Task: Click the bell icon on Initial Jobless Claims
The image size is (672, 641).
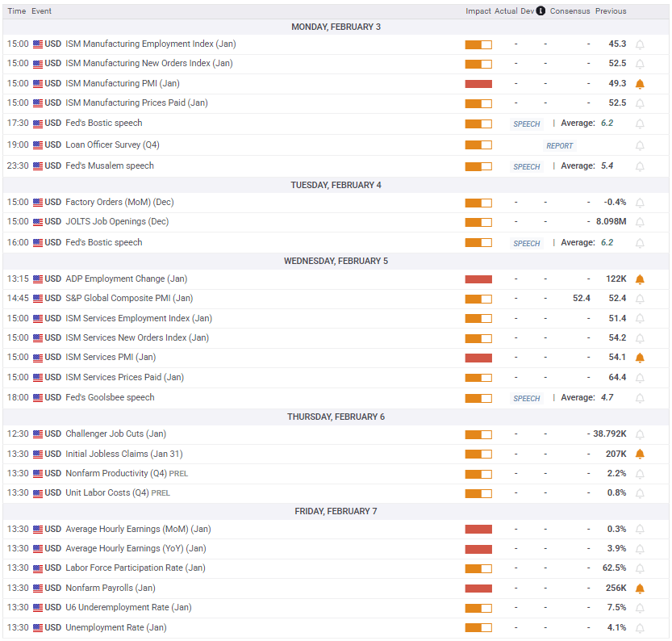Action: [x=640, y=455]
